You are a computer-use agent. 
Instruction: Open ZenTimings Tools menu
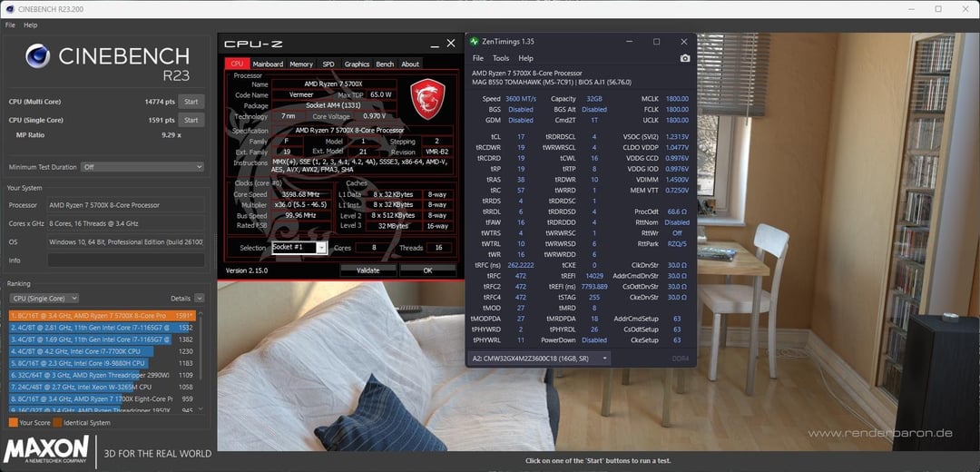tap(501, 58)
